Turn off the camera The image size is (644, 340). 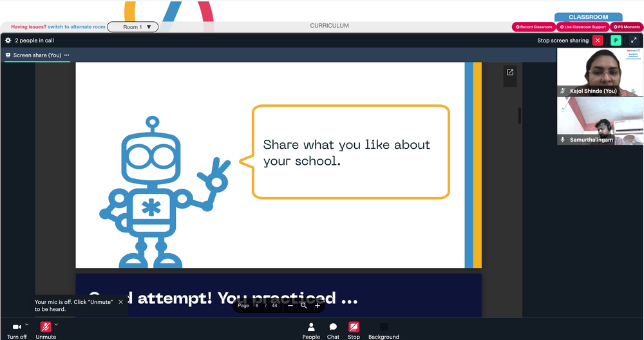17,330
